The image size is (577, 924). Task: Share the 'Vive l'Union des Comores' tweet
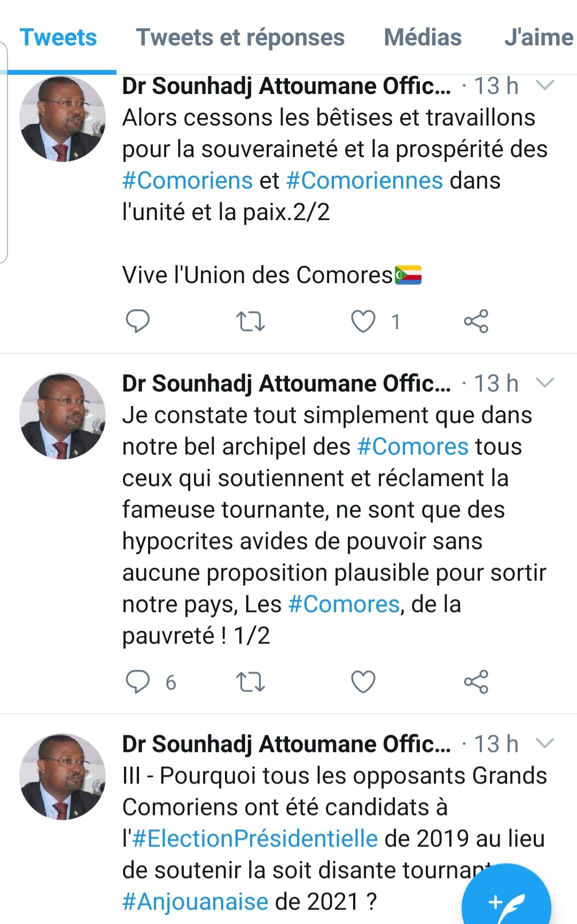click(x=476, y=322)
